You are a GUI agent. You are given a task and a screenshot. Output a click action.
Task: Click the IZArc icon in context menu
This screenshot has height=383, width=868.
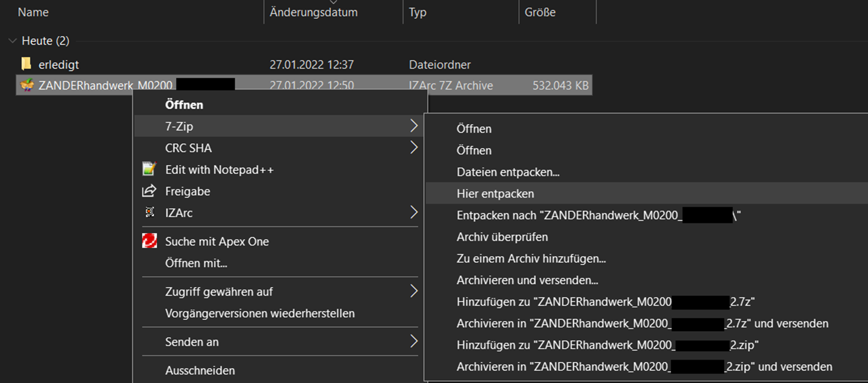pyautogui.click(x=149, y=213)
